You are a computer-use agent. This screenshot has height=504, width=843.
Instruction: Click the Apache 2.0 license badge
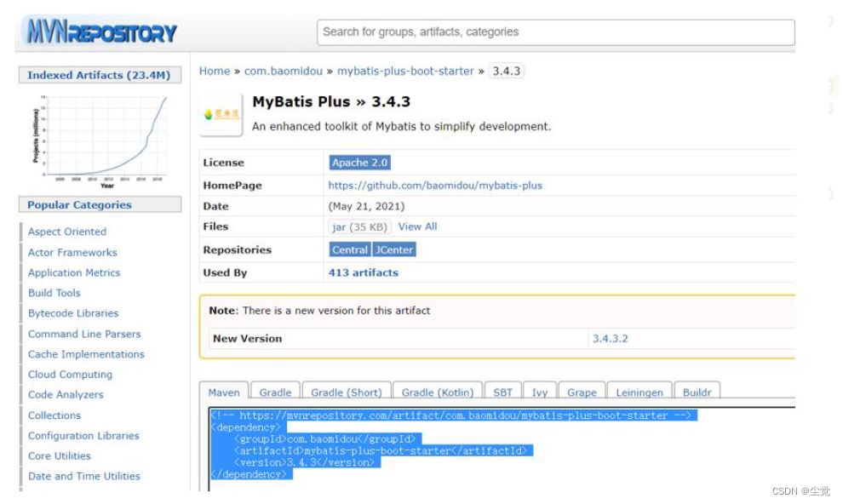(x=359, y=163)
